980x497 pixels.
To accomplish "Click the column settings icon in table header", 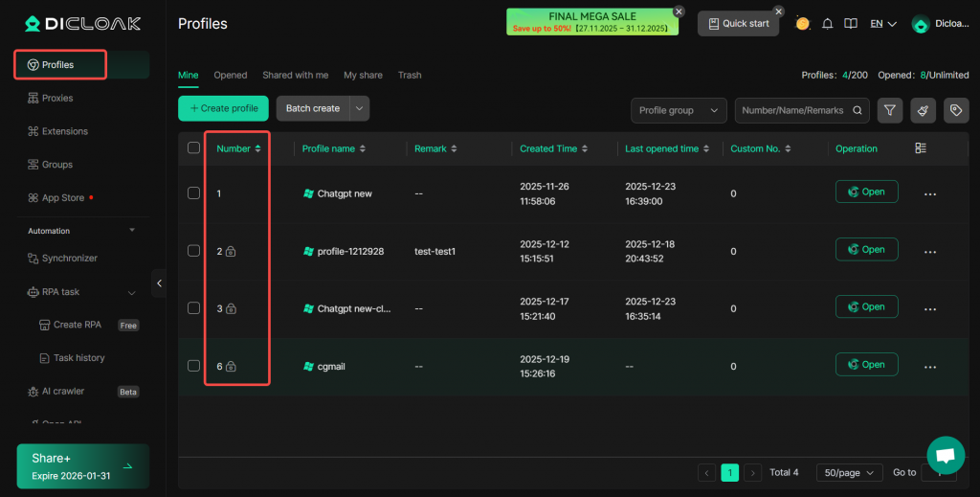I will [x=921, y=148].
